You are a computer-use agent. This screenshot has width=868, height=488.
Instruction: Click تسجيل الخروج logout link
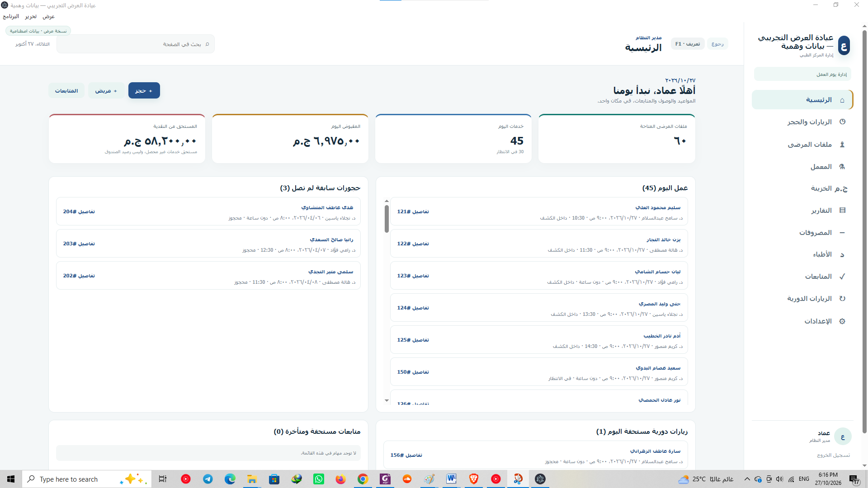click(x=833, y=455)
